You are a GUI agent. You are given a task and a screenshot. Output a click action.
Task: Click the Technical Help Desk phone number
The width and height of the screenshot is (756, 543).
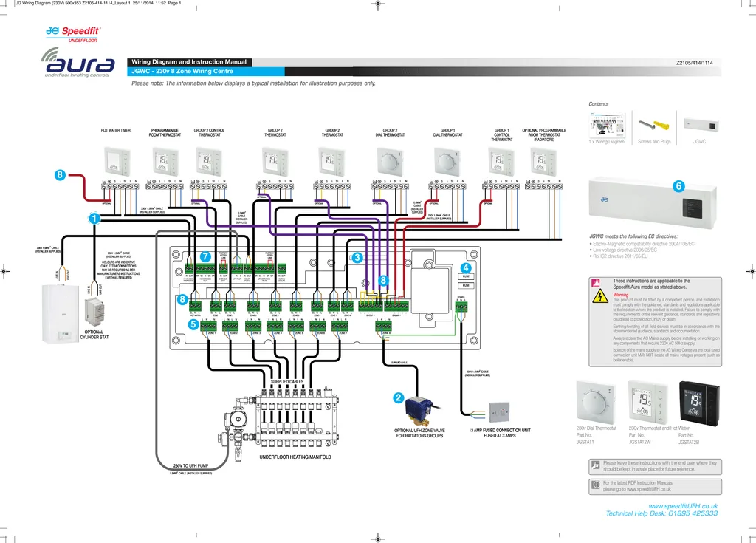point(661,513)
